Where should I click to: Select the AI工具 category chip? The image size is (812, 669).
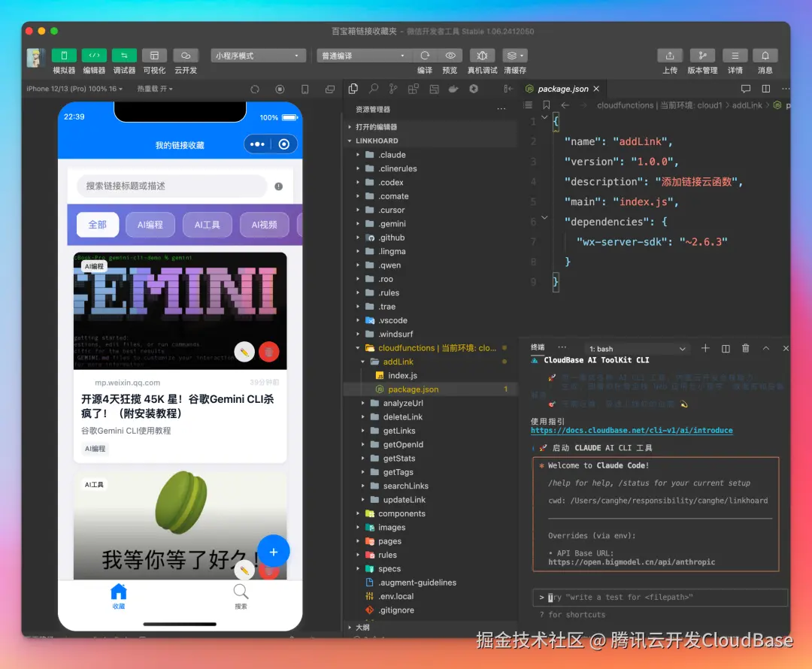208,225
